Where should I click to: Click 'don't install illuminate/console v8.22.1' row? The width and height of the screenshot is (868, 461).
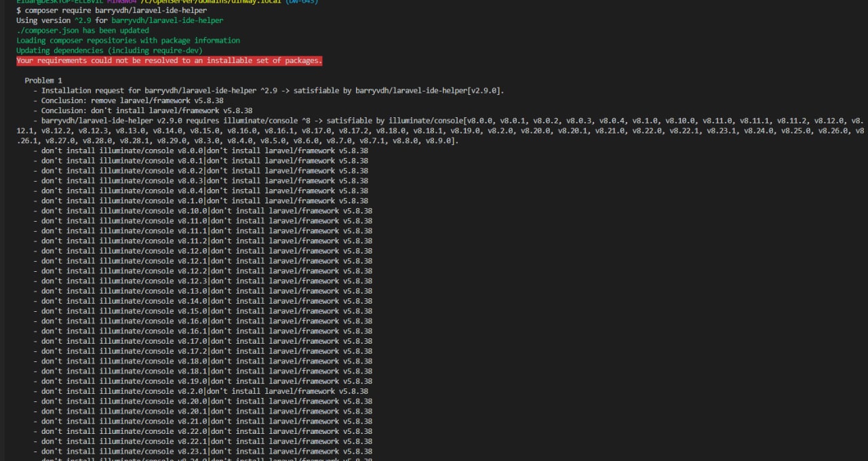pyautogui.click(x=203, y=441)
